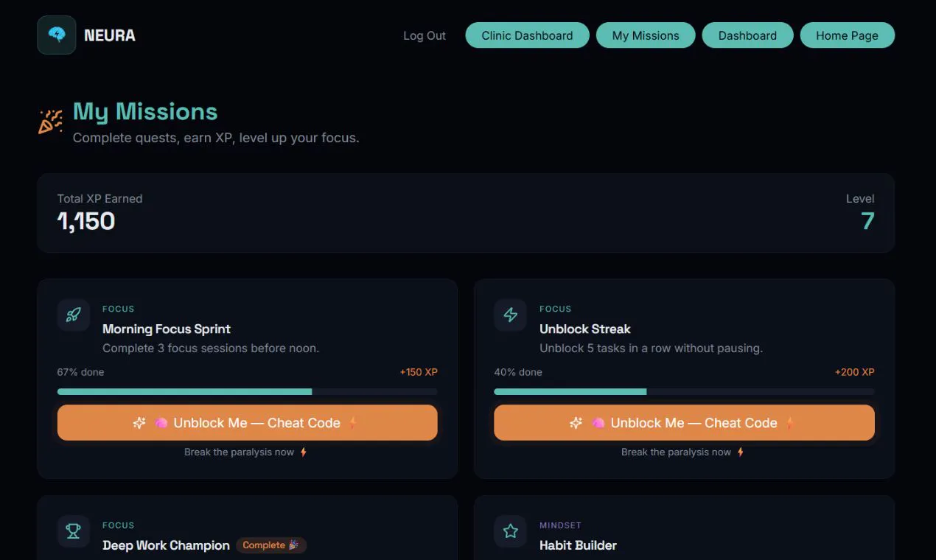The image size is (936, 560).
Task: Click the Habit Builder title
Action: tap(578, 545)
